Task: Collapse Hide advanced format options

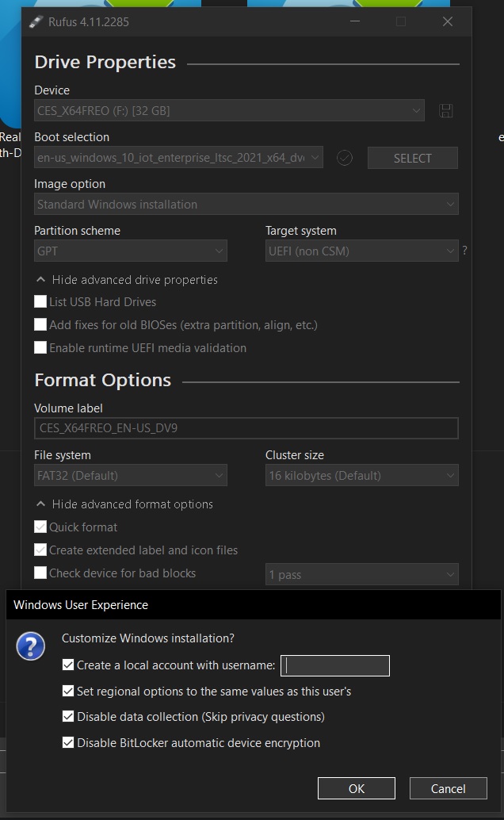Action: coord(124,504)
